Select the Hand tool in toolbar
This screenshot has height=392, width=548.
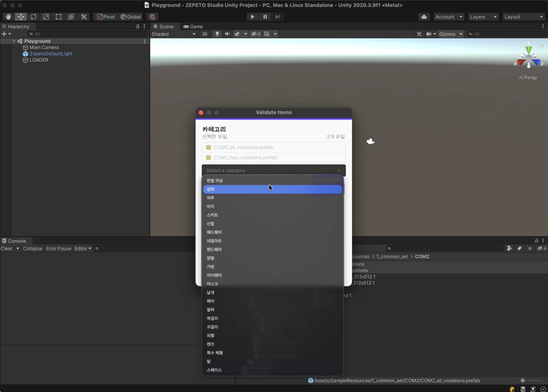tap(9, 17)
